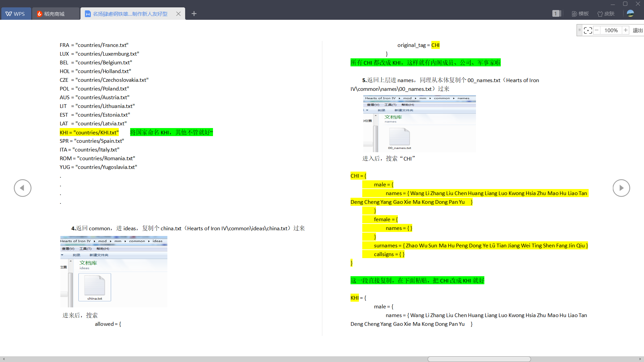
Task: Click the line POL = "countries/Poland.txt"
Action: (x=94, y=88)
